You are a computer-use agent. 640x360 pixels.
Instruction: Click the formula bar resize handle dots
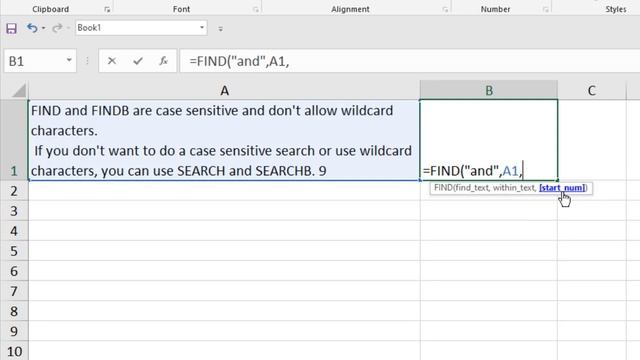[x=87, y=61]
